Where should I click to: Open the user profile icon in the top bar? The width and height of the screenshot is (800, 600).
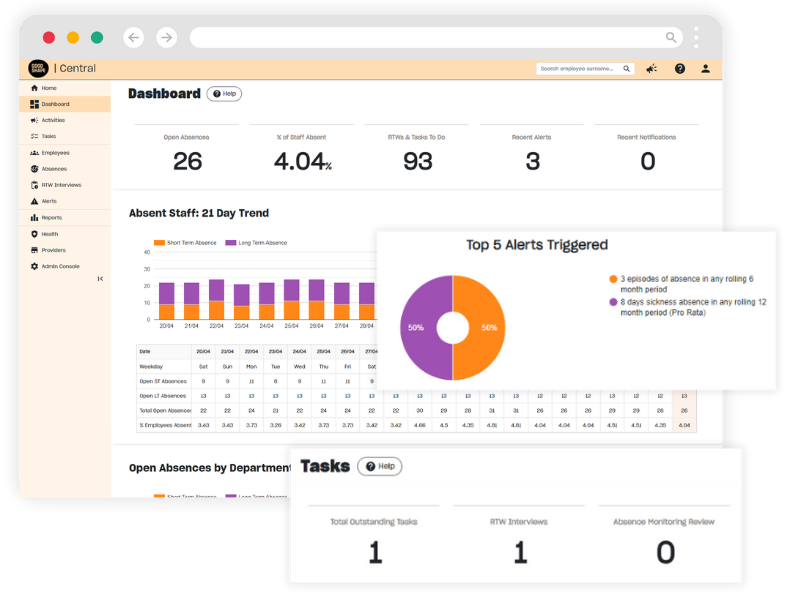coord(705,68)
